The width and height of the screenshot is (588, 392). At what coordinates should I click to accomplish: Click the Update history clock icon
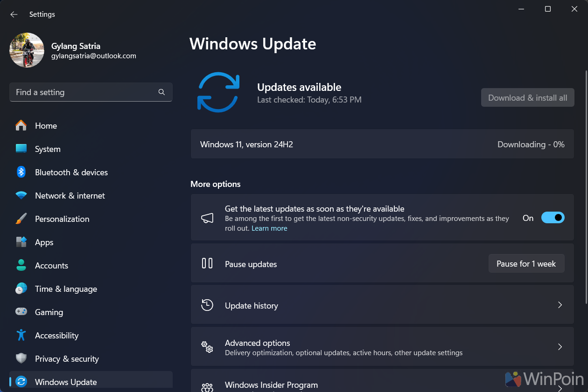pos(207,305)
